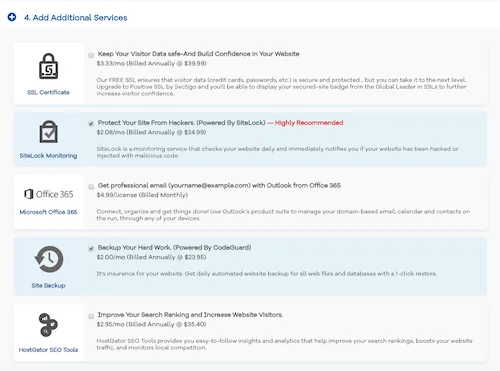Open the SiteLock Monitoring link

pos(48,156)
